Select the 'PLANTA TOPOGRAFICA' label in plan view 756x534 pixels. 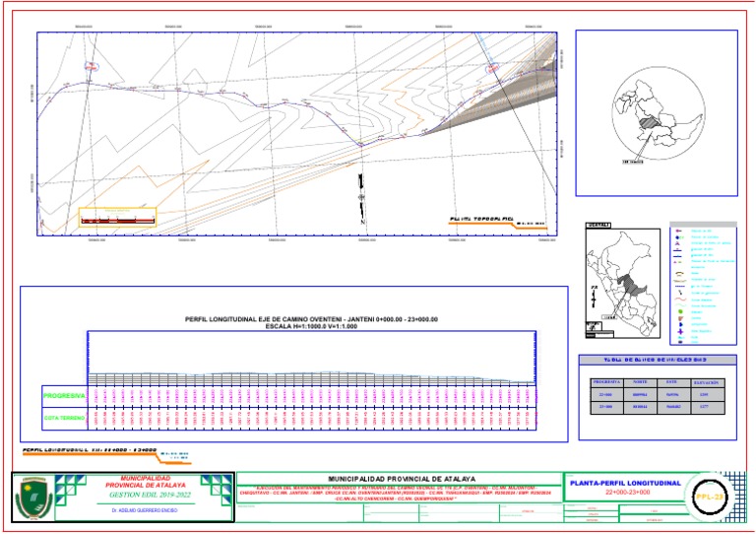(481, 220)
